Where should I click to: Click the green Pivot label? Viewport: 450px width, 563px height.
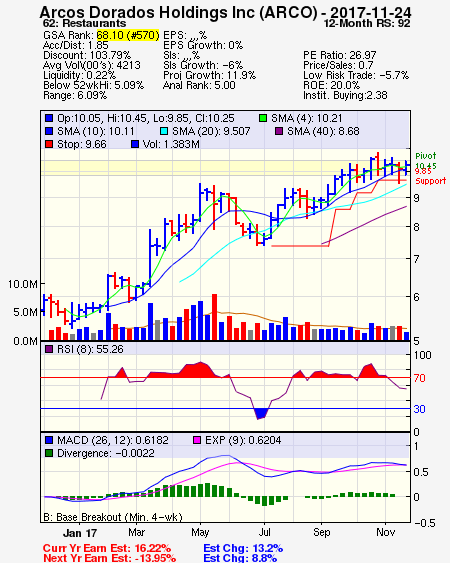(426, 156)
